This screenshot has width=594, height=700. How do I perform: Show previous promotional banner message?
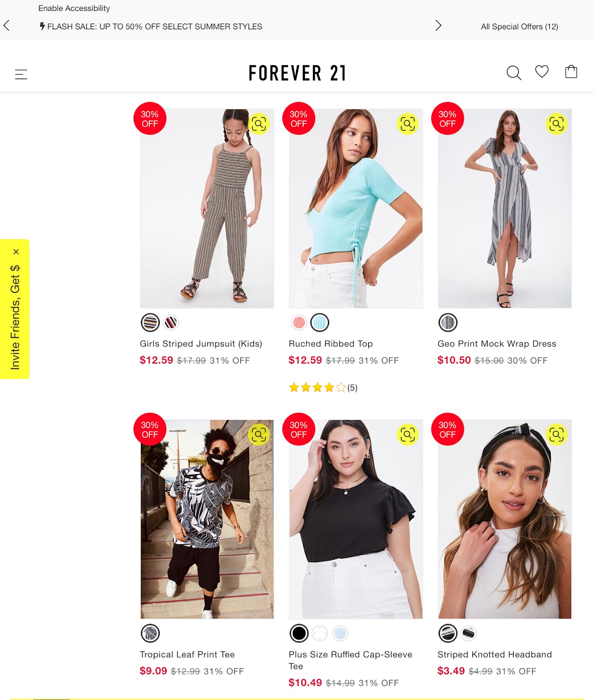pos(6,25)
